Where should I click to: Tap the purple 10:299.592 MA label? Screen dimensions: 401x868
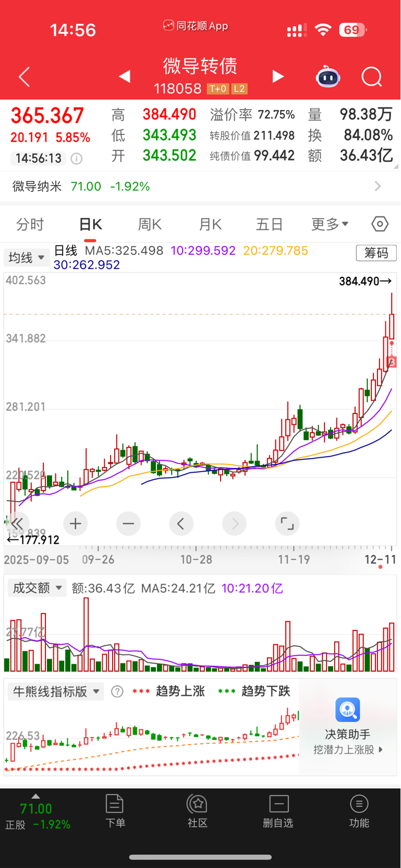[203, 251]
